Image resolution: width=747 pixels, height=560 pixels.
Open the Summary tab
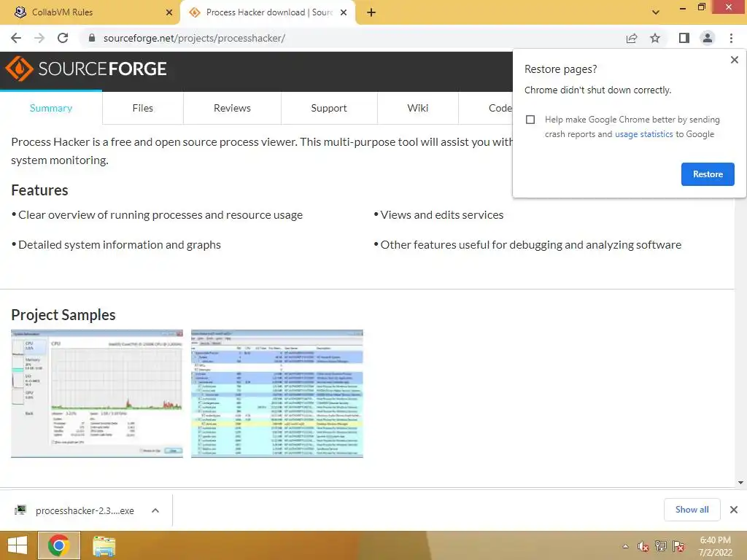(51, 108)
